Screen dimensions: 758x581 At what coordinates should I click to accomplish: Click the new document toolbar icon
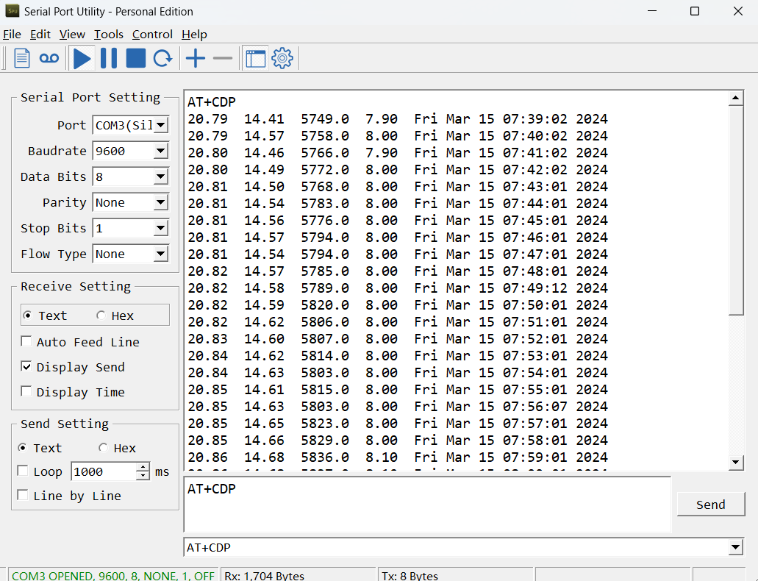point(22,58)
